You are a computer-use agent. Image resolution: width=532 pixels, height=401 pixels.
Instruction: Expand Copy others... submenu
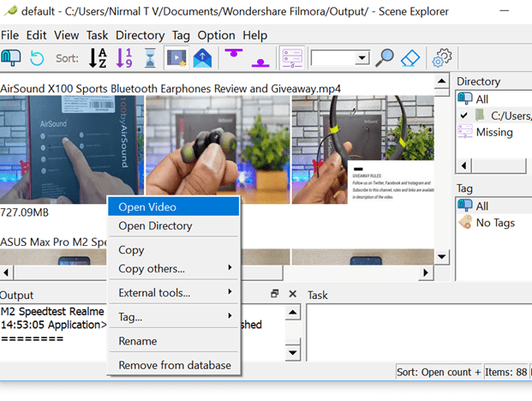173,269
